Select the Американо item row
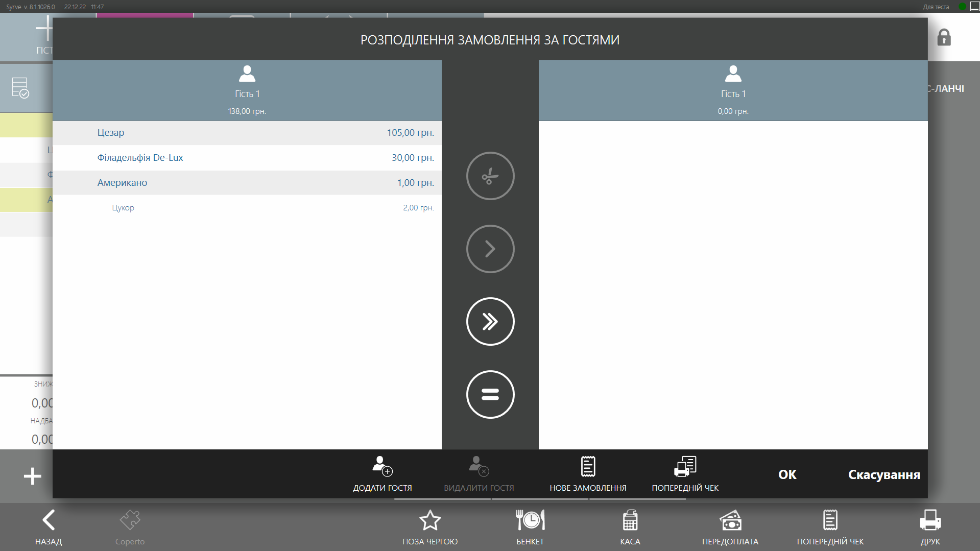Image resolution: width=980 pixels, height=551 pixels. pos(247,183)
